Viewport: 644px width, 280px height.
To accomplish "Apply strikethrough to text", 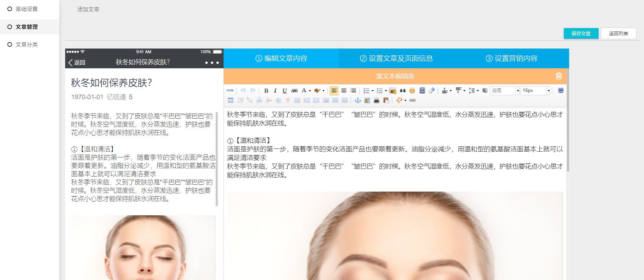I will click(294, 91).
